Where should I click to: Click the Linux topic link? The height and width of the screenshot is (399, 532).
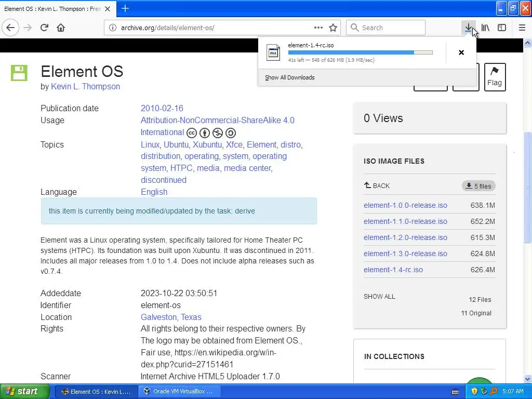150,144
